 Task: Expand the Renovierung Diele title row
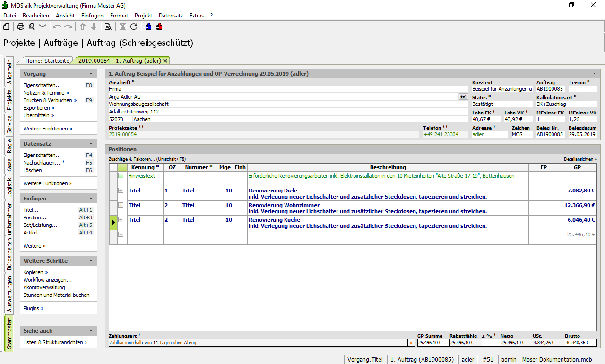(x=121, y=191)
